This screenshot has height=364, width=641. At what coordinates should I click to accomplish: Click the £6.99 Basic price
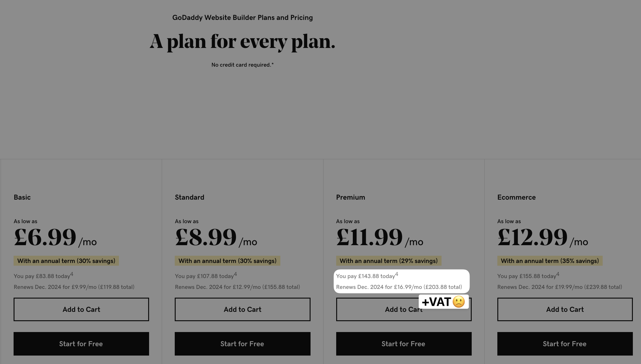pyautogui.click(x=45, y=237)
